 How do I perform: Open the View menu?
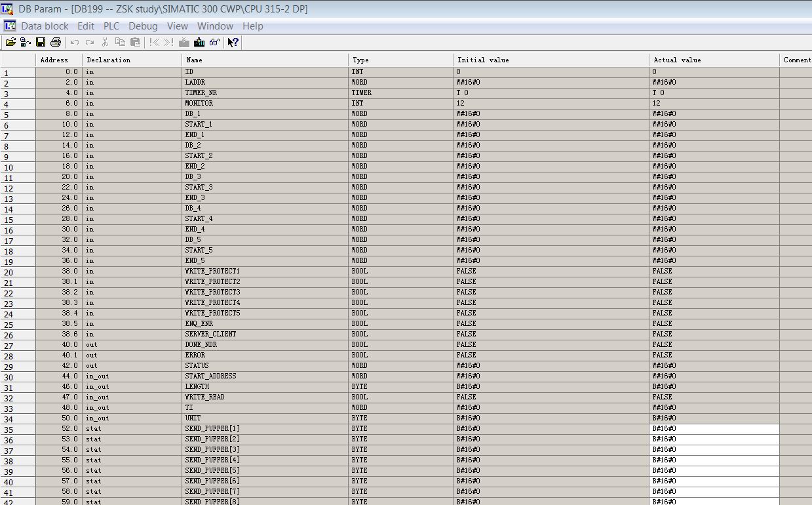pyautogui.click(x=178, y=26)
